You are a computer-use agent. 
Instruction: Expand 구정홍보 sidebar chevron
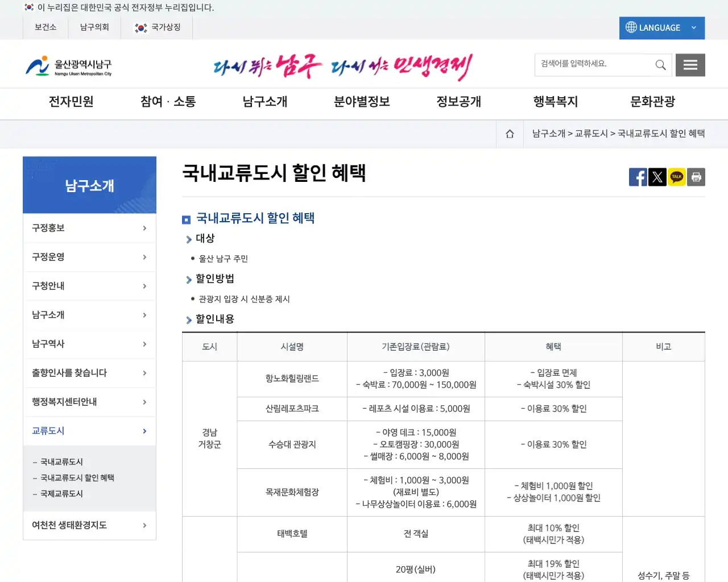coord(144,228)
